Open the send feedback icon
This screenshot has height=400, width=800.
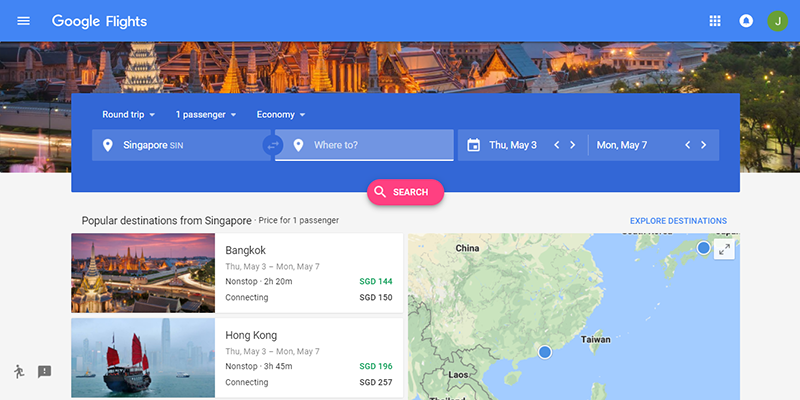tap(44, 371)
